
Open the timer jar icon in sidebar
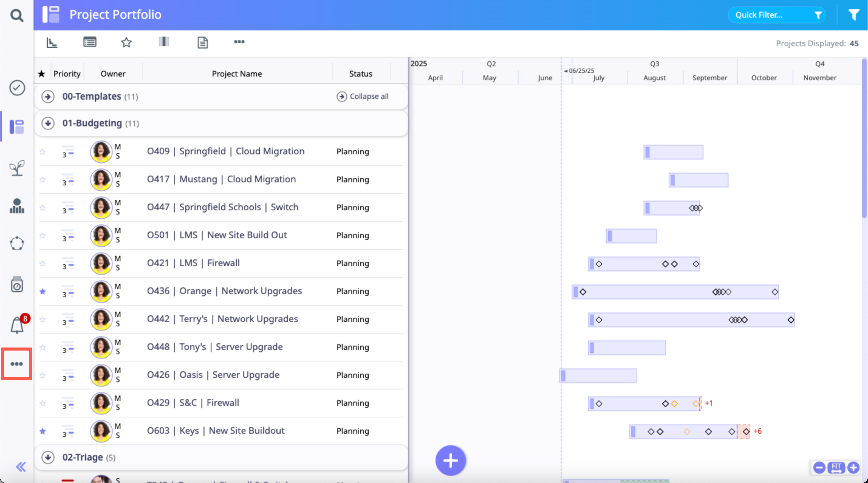(x=17, y=284)
